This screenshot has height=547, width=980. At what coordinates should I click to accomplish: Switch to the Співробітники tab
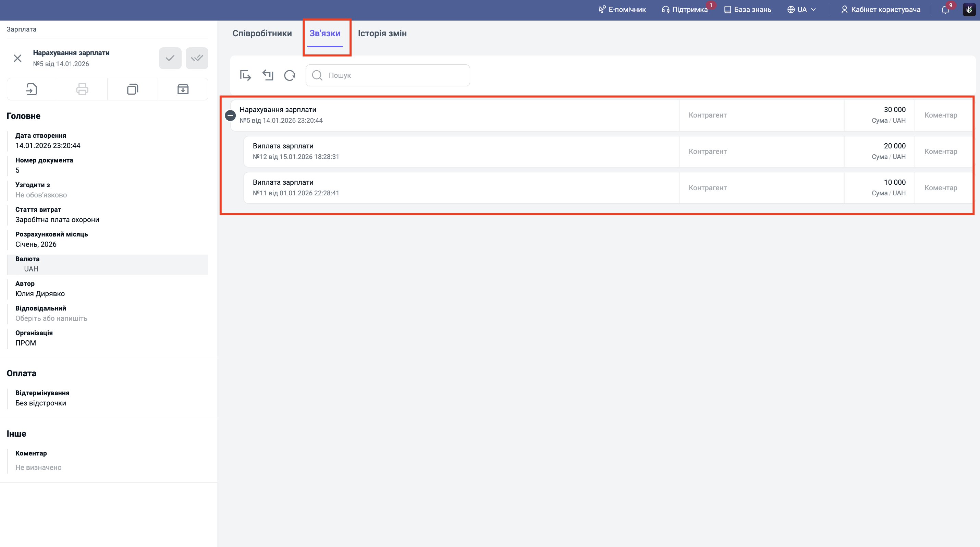click(x=262, y=34)
